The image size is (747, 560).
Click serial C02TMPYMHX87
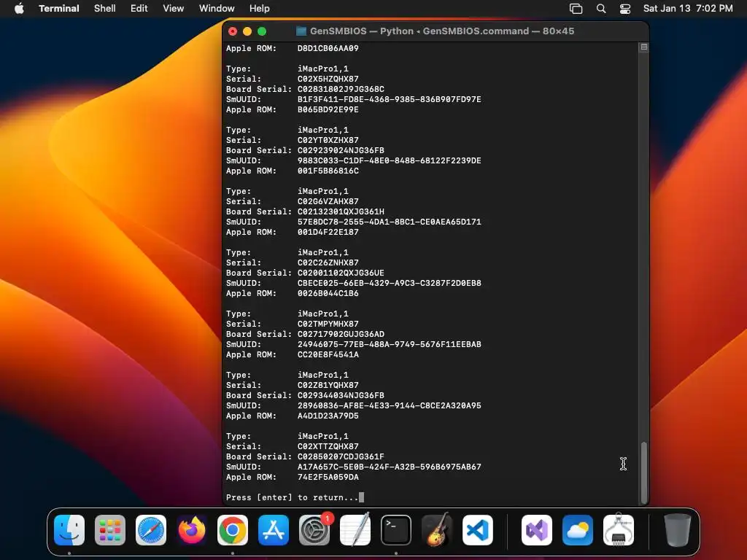click(328, 324)
